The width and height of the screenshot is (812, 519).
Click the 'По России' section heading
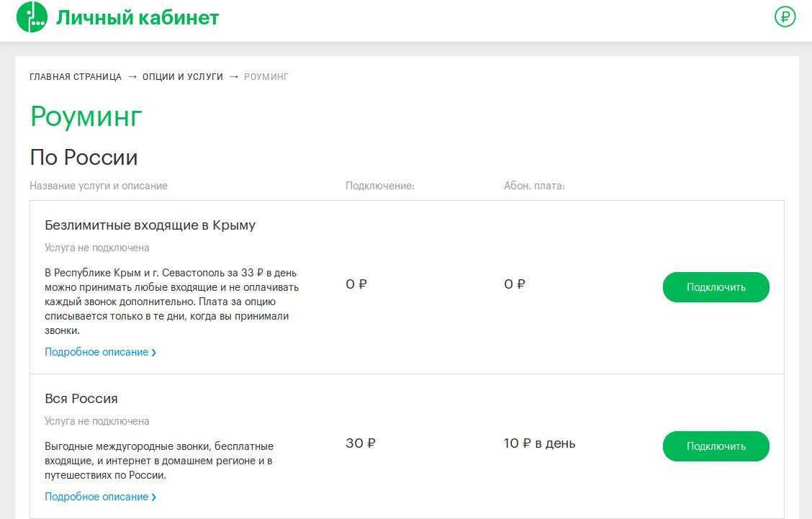(x=84, y=158)
